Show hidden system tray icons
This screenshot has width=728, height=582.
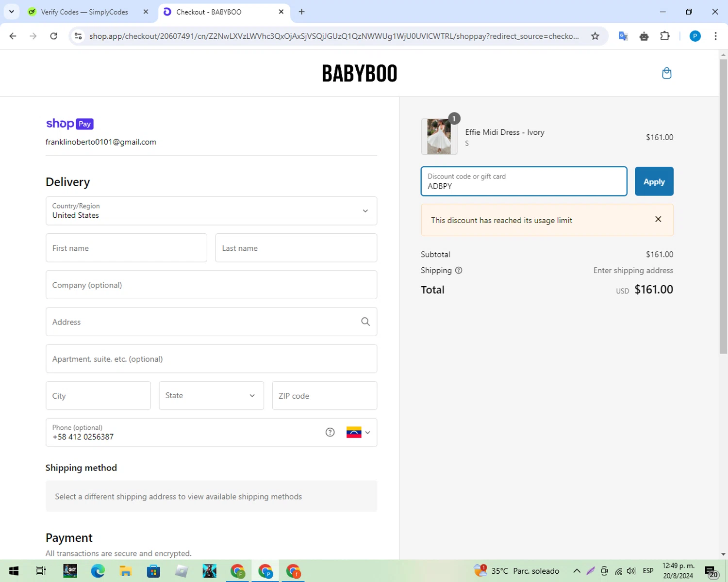click(577, 571)
